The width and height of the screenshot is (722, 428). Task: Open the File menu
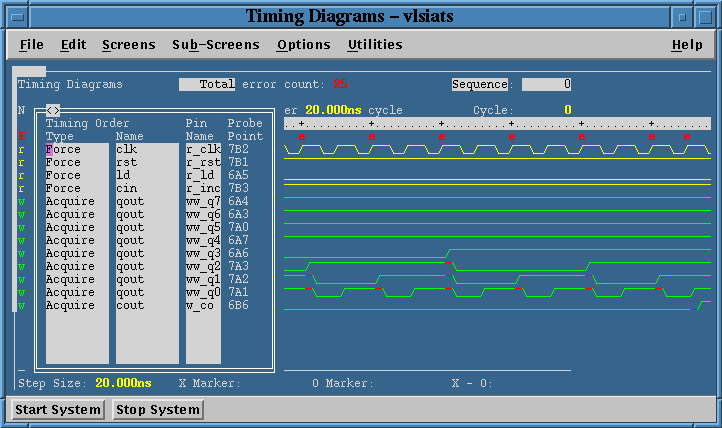click(31, 45)
